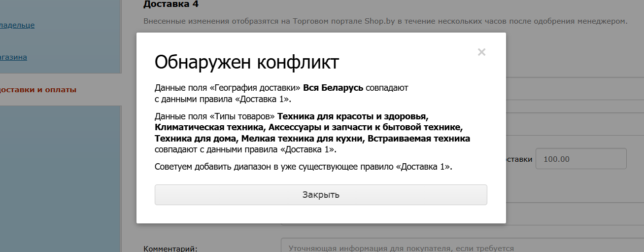Click the "Комментарий:" field label

pos(170,249)
